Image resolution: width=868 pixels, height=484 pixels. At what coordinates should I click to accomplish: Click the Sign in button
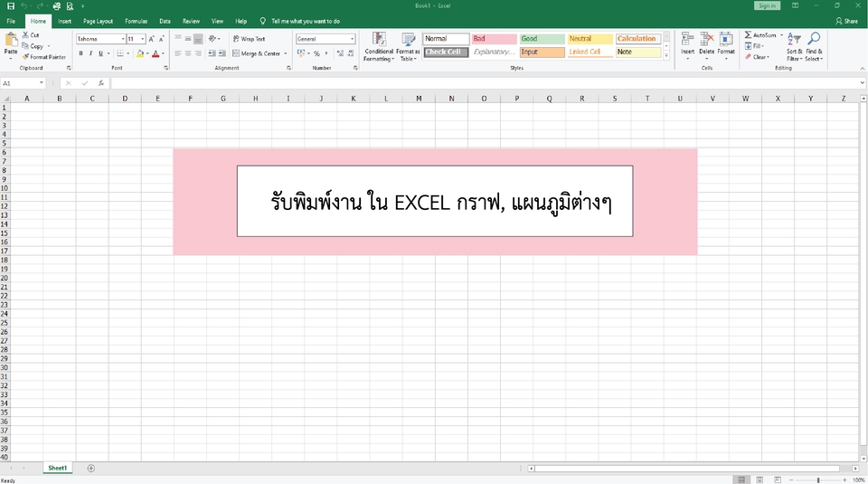pyautogui.click(x=767, y=5)
